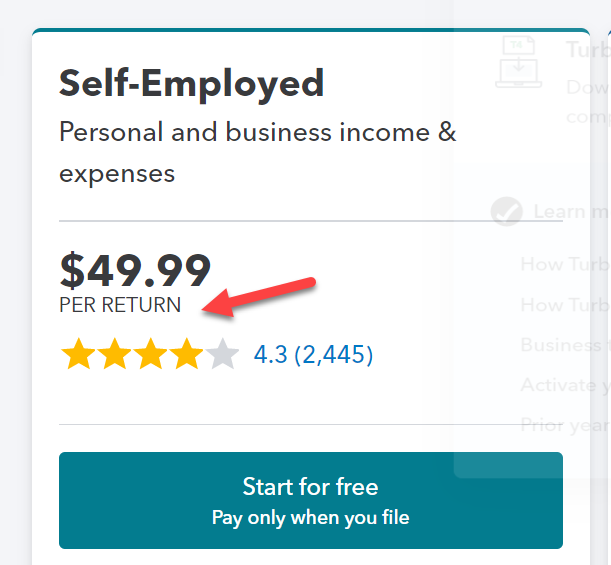Click the faded "Turb..." heading at top right
Screen dimensions: 611x565
[587, 50]
